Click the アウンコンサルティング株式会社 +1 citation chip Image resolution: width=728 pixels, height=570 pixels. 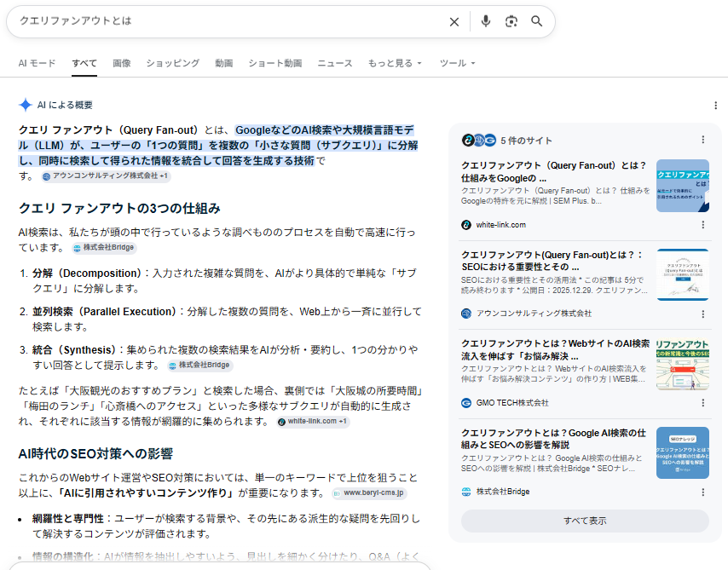coord(106,176)
